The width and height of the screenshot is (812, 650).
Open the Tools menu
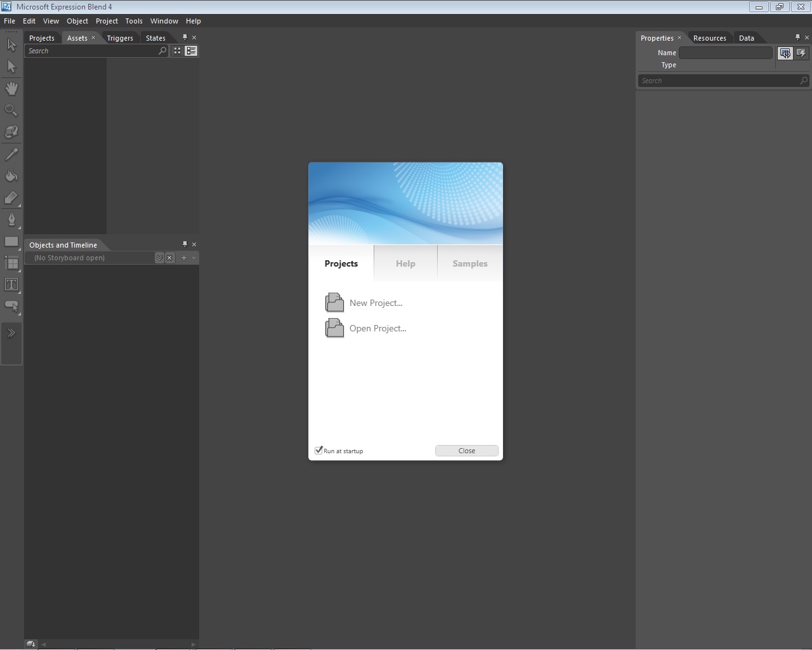[134, 21]
